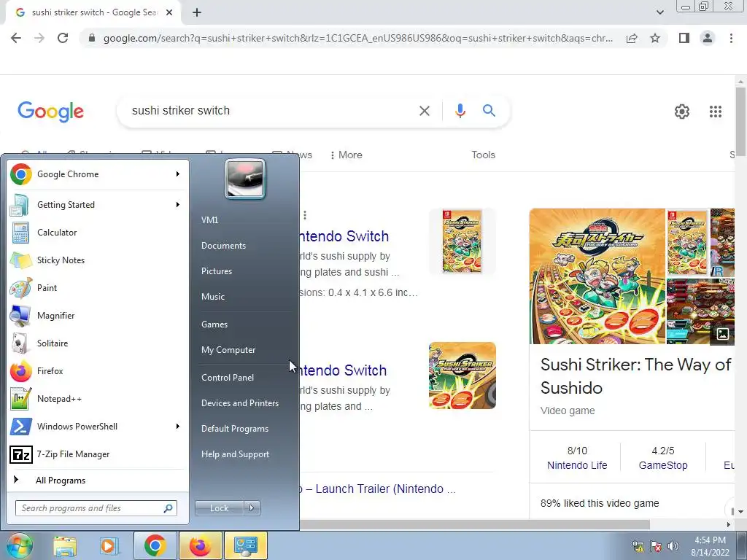Toggle Chrome side panel icon
The image size is (747, 560).
pyautogui.click(x=684, y=38)
